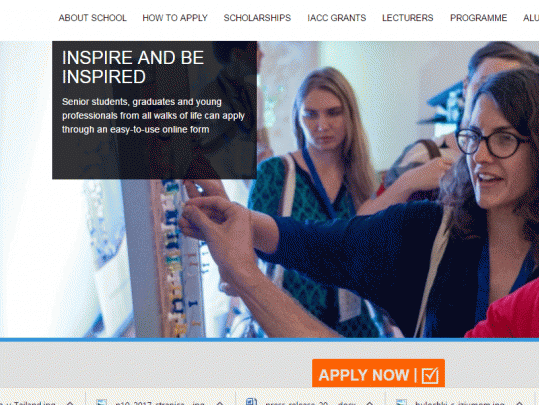The image size is (539, 405).
Task: Click the checkmark icon on Apply Now
Action: tap(430, 375)
